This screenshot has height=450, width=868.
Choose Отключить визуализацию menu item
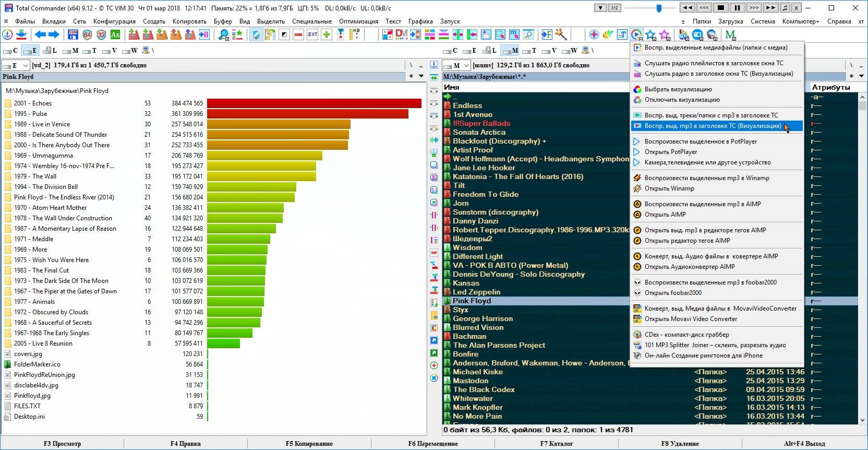[717, 100]
